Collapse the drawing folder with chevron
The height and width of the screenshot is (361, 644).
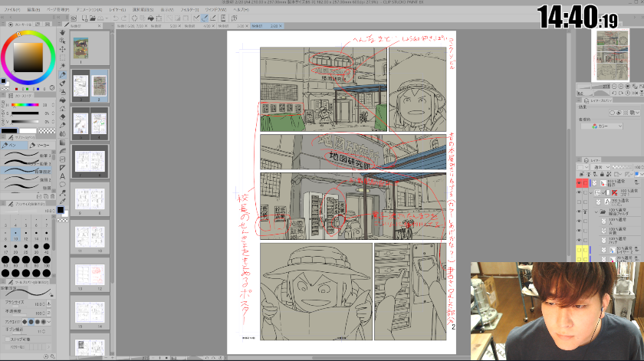(x=596, y=212)
